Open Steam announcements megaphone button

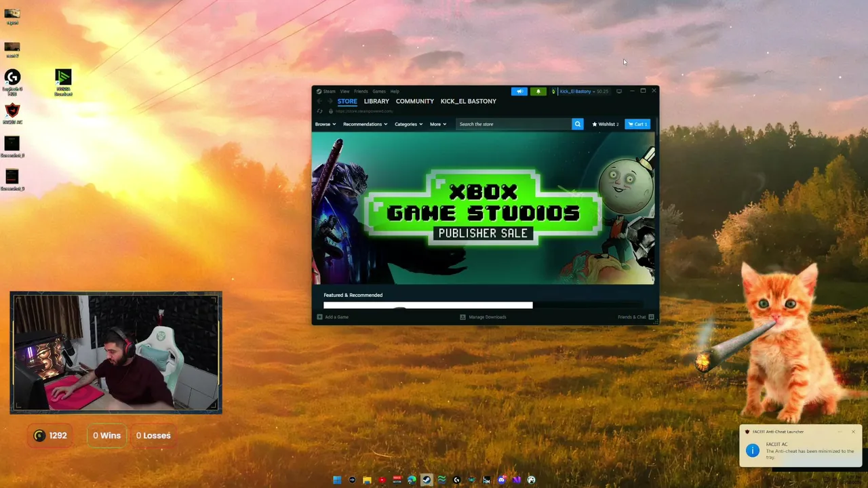click(519, 91)
